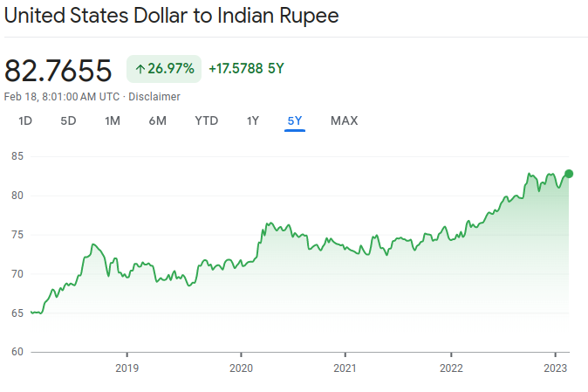
Task: Click the green endpoint dot on chart
Action: pos(569,174)
